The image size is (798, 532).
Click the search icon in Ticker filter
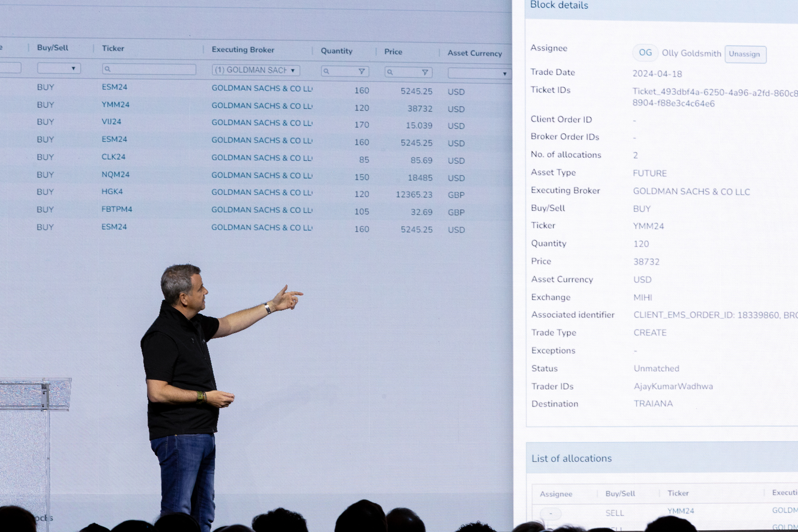click(107, 69)
